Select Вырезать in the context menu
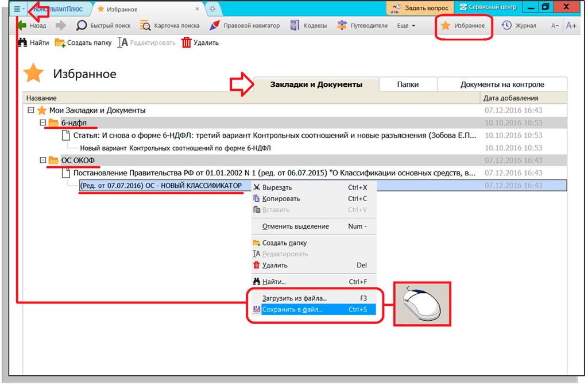Image resolution: width=588 pixels, height=384 pixels. [314, 187]
